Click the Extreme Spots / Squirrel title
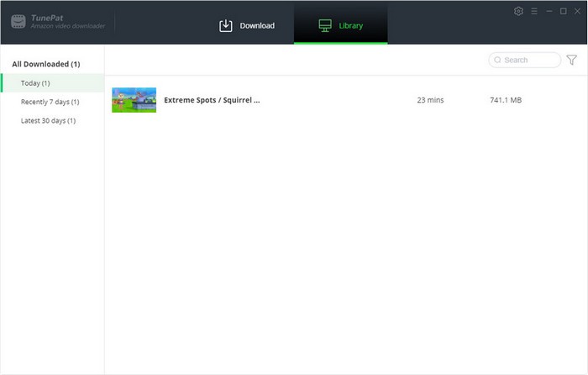Screen dimensions: 588x375 212,100
